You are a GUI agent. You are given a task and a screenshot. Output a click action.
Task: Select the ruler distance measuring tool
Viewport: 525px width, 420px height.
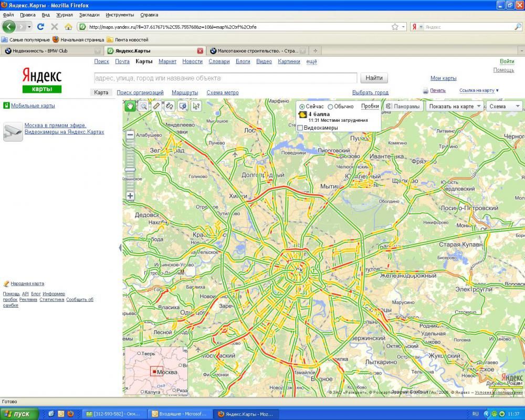(156, 106)
